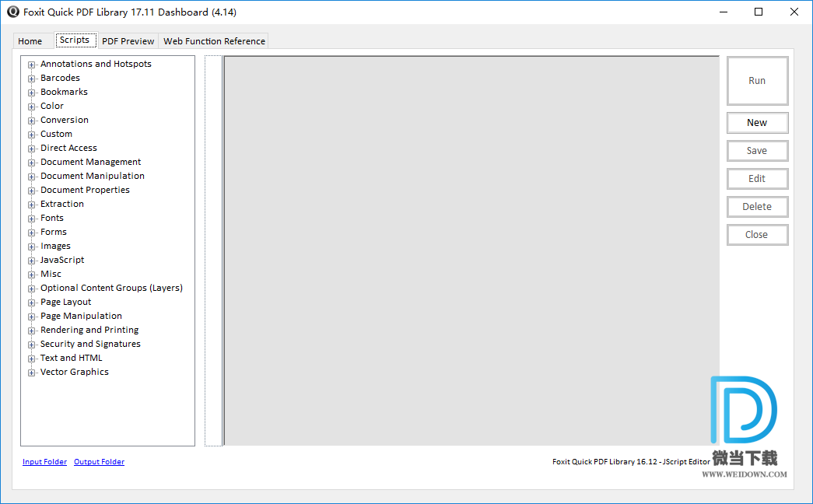Open the PDF Preview tab
Screen dimensions: 813x504
click(x=128, y=41)
